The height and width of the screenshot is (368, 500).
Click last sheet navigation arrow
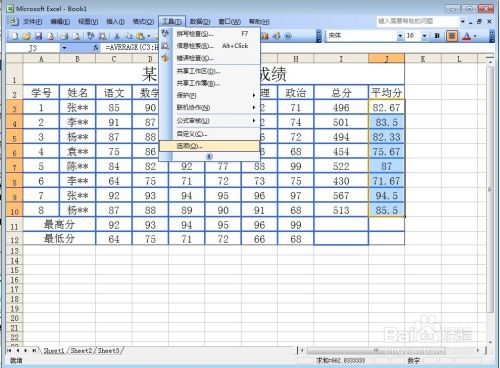coord(34,350)
